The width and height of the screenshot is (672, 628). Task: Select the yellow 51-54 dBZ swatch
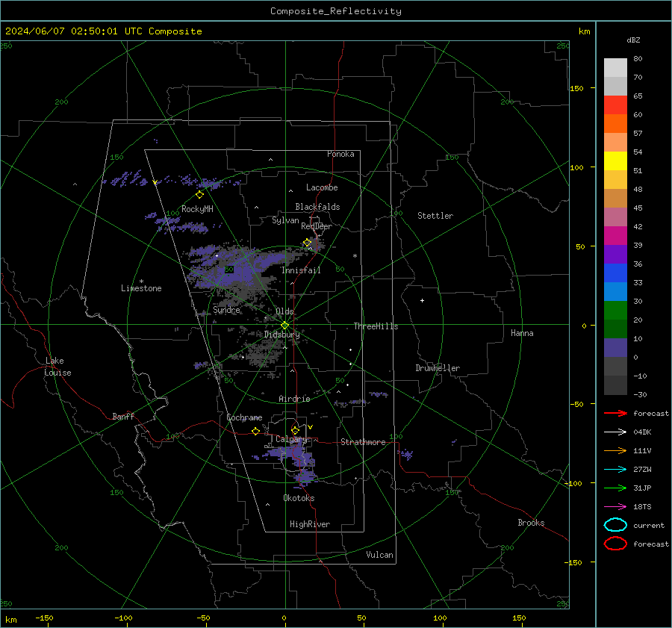point(615,161)
